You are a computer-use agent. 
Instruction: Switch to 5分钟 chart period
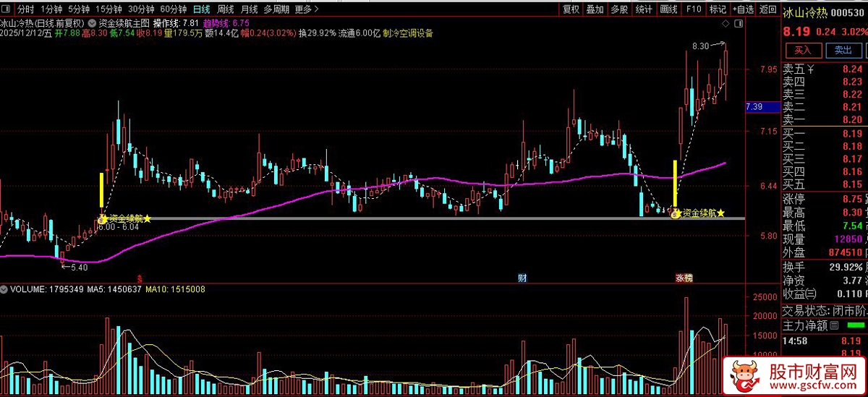pyautogui.click(x=80, y=9)
